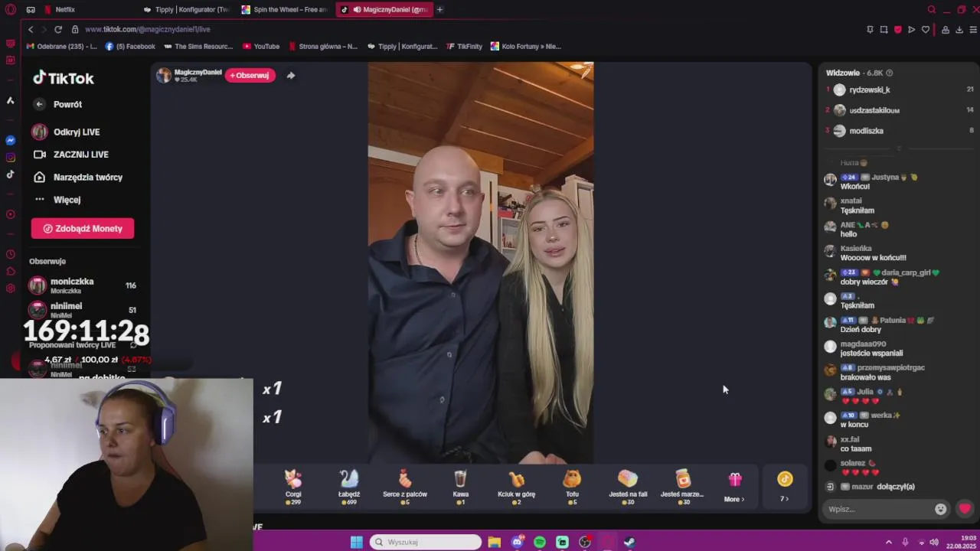Go back with the Powrót button
The width and height of the screenshot is (980, 551).
point(59,104)
